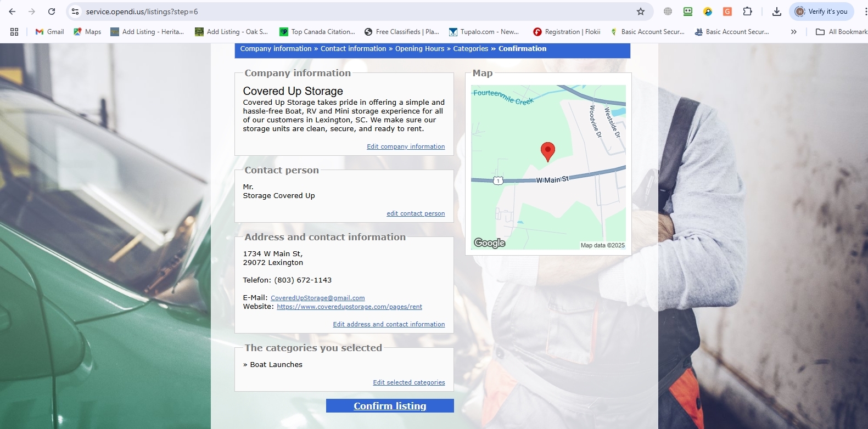The width and height of the screenshot is (868, 429).
Task: Click the 1734 W Main St address text
Action: coord(273,254)
